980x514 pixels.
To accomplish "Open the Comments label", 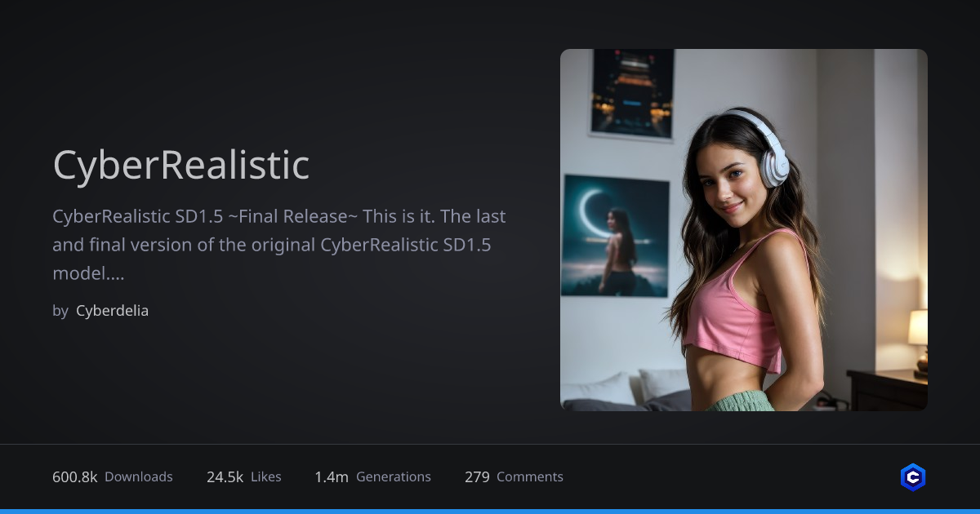I will (530, 477).
